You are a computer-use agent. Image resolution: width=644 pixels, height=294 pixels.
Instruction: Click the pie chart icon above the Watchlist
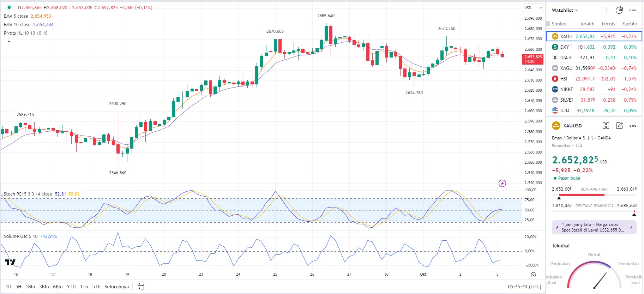click(x=620, y=10)
